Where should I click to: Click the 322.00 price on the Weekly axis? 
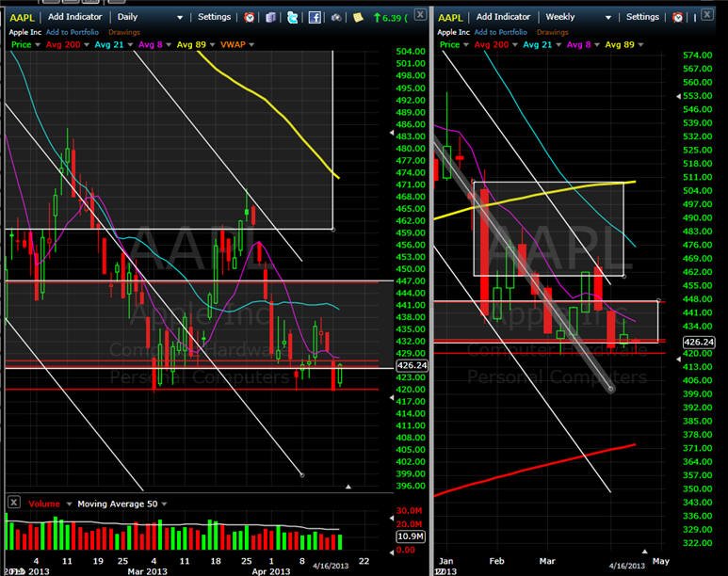[x=697, y=543]
